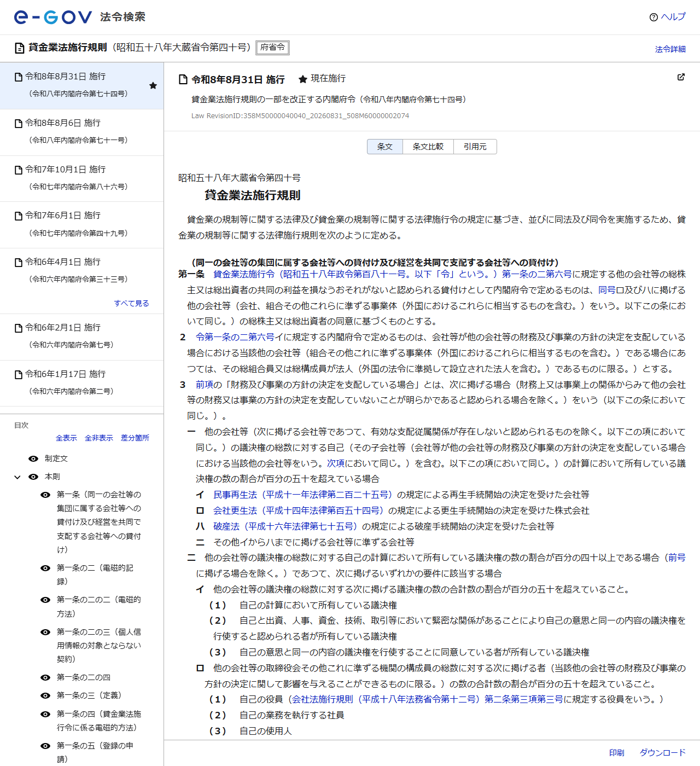Screen dimensions: 700x766
Task: Click the document icon for 令和7年6月1日 施行
Action: 19,216
